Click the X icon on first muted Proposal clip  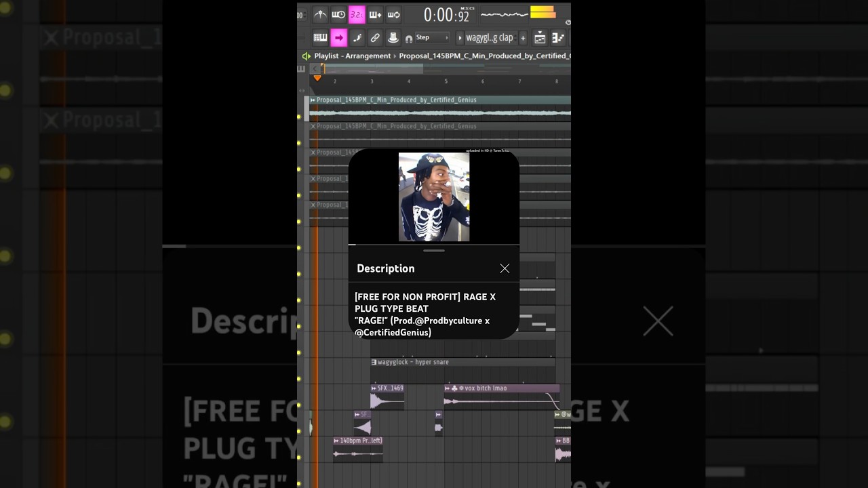tap(313, 126)
